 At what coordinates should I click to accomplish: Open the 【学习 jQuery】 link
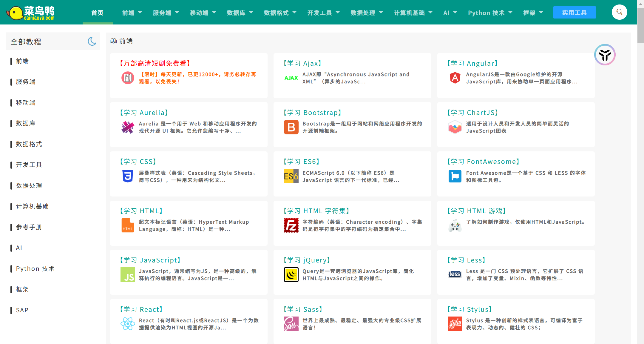click(x=307, y=260)
